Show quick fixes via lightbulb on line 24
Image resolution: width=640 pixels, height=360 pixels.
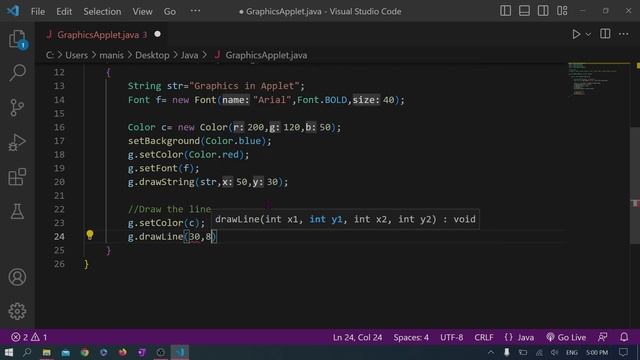tap(90, 235)
